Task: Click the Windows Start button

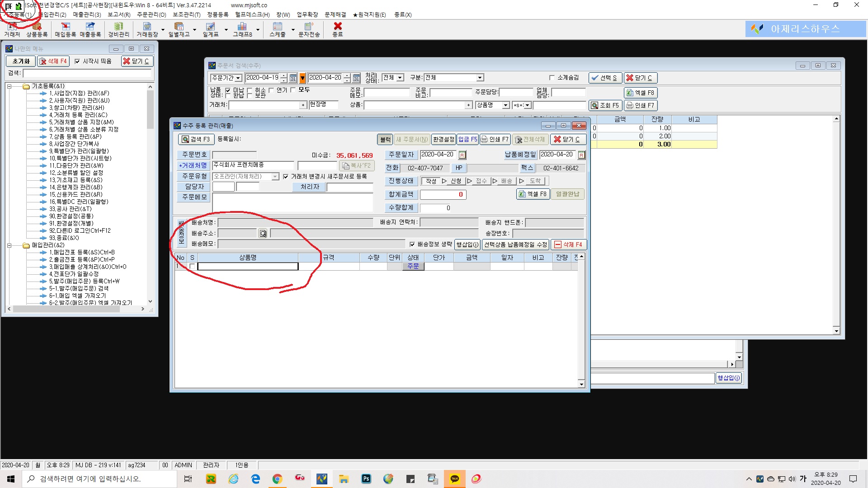Action: [11, 479]
